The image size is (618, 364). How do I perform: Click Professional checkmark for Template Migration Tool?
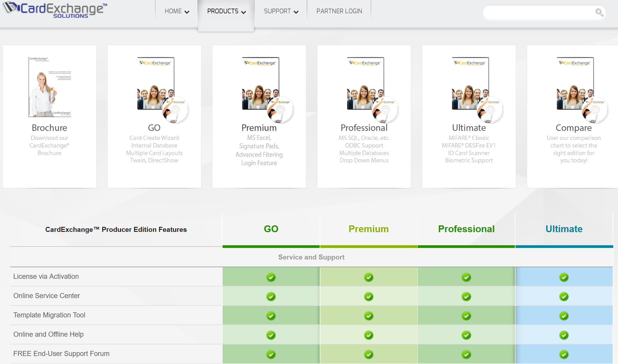tap(466, 316)
